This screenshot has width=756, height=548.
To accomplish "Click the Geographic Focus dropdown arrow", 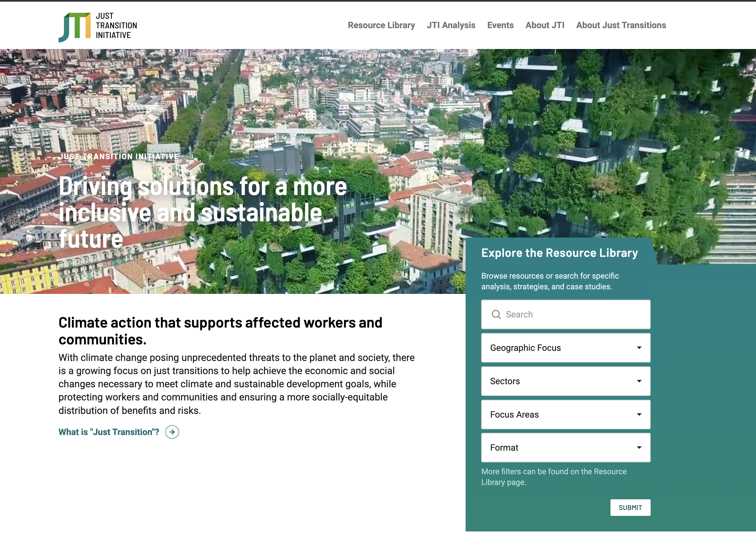I will pos(639,348).
